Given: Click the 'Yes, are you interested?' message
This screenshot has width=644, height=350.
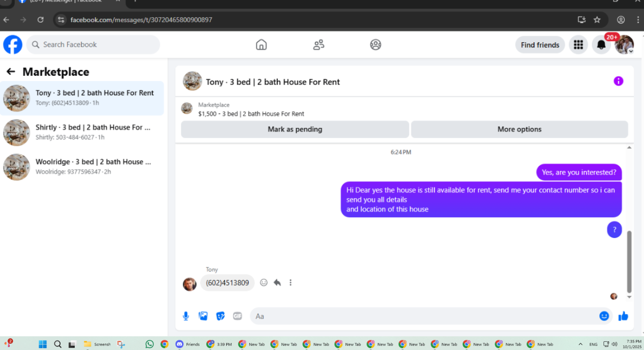Looking at the screenshot, I should [579, 173].
